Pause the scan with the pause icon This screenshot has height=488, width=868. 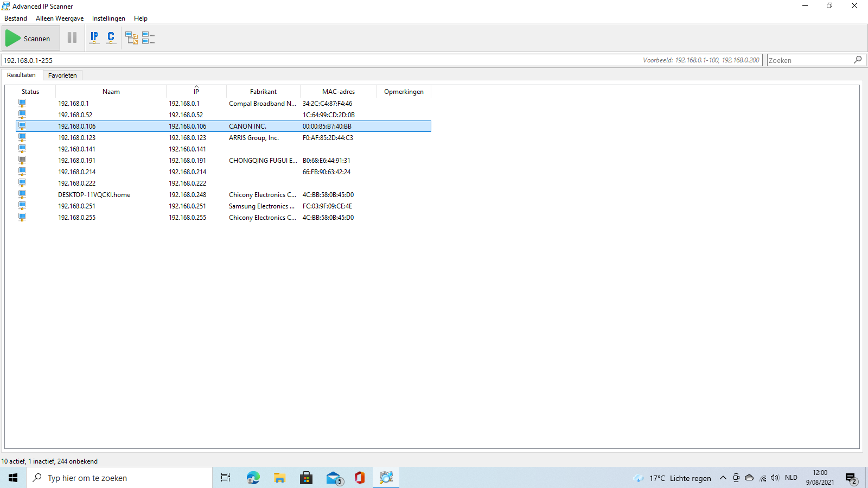pos(72,38)
